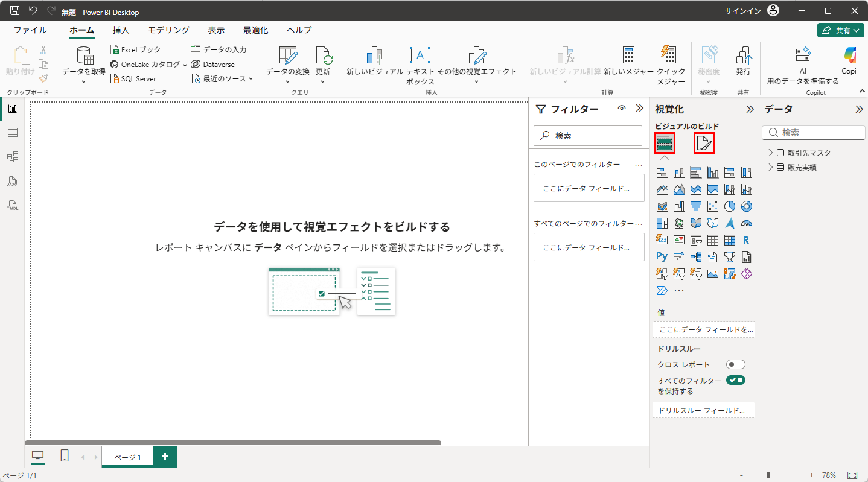This screenshot has height=482, width=868.
Task: Click the SQL Server data source button
Action: click(133, 78)
